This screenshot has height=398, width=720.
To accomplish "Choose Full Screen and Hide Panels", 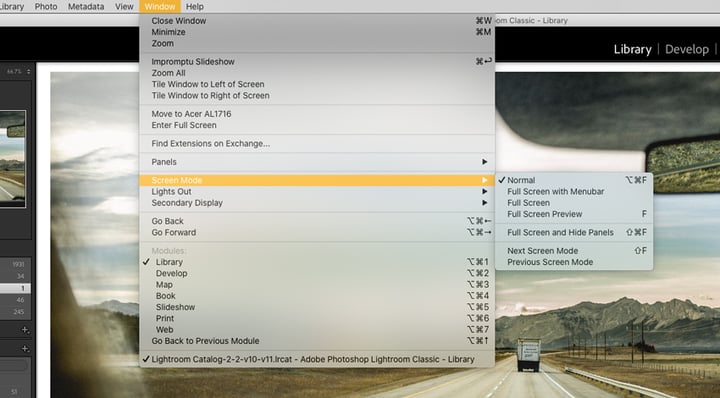I will click(x=574, y=232).
